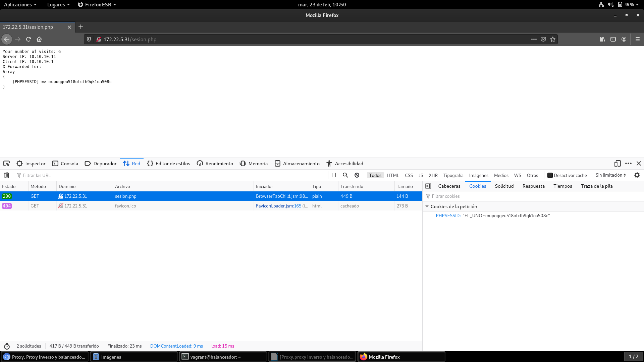Screen dimensions: 644x362
Task: Open network settings gear icon
Action: pyautogui.click(x=637, y=175)
